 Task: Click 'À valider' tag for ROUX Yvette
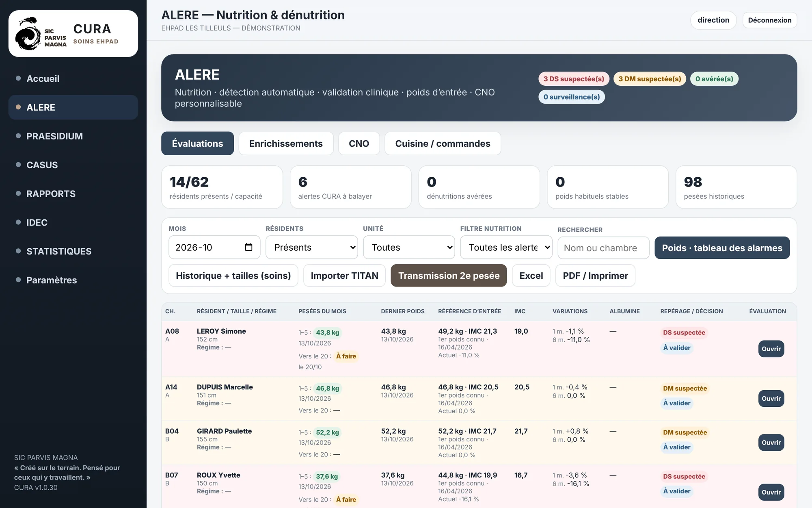676,491
